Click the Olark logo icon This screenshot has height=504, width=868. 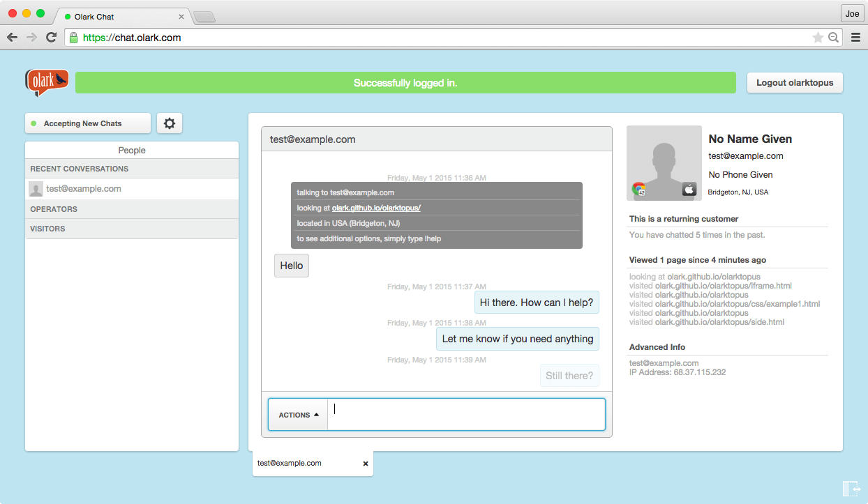pos(47,82)
